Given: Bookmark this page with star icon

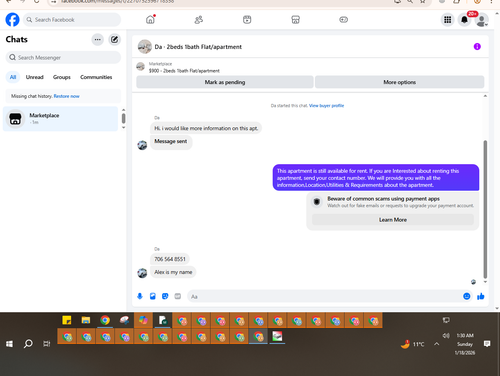Looking at the screenshot, I should pos(423,2).
